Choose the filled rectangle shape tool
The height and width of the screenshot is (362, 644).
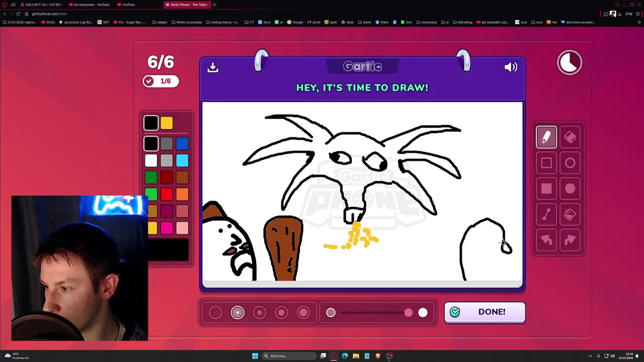coord(546,189)
